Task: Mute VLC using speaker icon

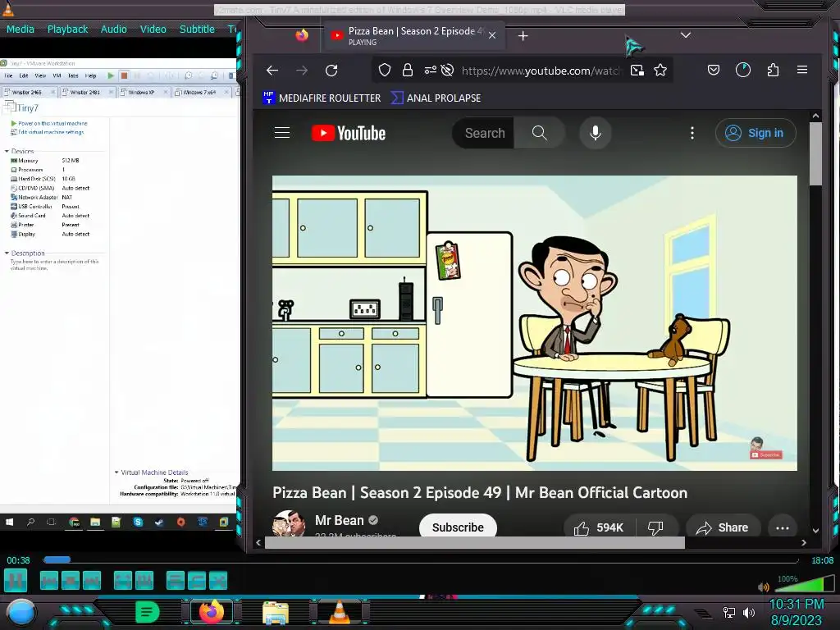Action: click(764, 587)
